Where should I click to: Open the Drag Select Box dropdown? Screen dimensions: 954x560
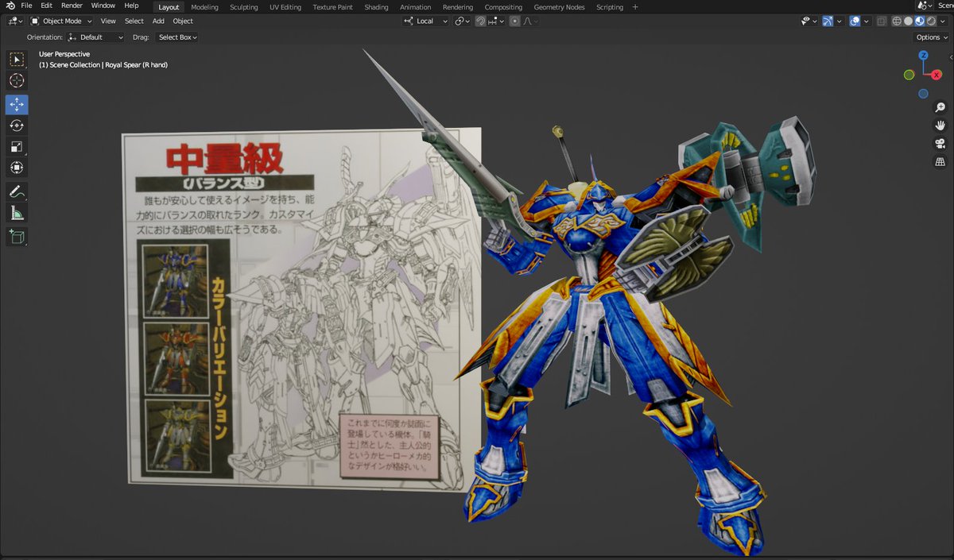(x=176, y=37)
